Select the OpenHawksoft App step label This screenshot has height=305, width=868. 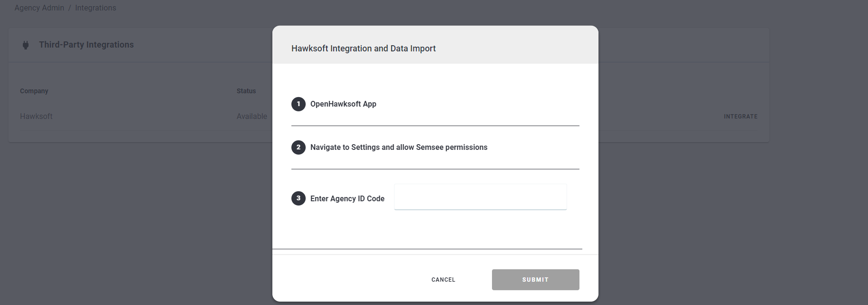pos(343,104)
